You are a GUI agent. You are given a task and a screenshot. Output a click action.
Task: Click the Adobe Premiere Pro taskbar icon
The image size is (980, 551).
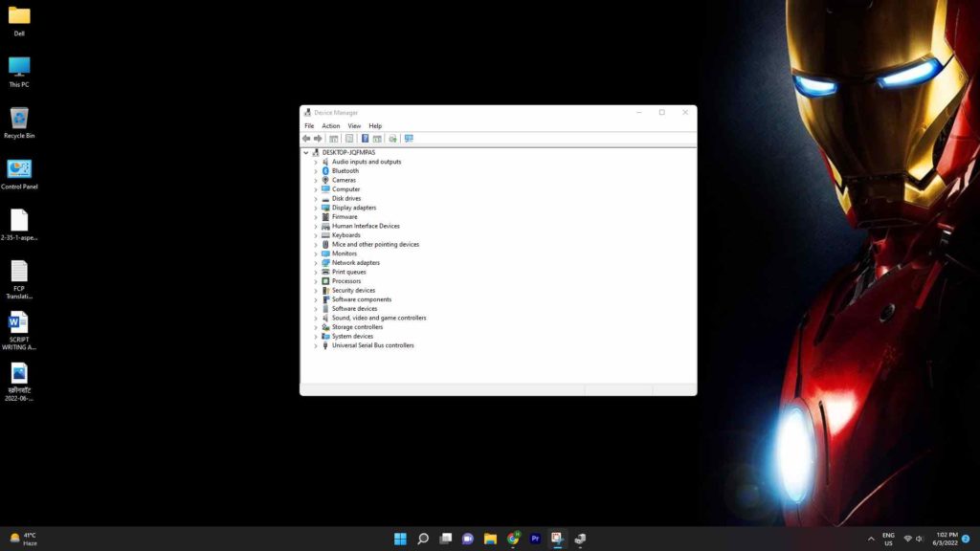535,539
